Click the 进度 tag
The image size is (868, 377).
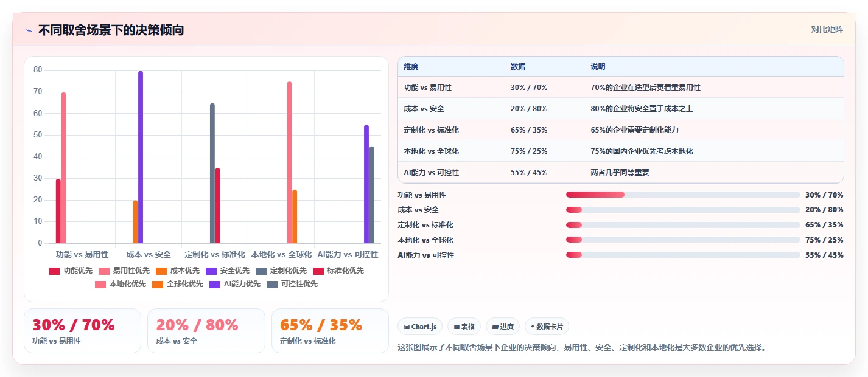[x=503, y=327]
